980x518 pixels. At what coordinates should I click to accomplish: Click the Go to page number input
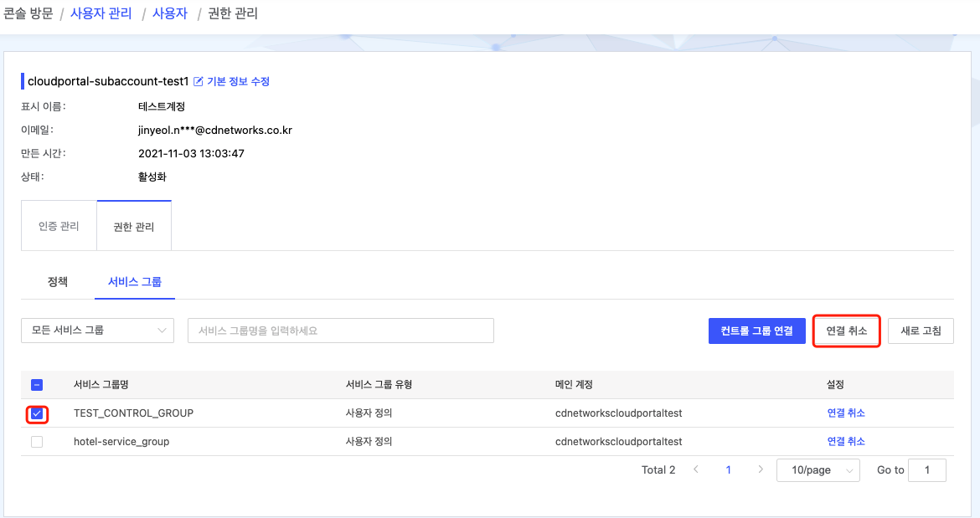(x=927, y=469)
